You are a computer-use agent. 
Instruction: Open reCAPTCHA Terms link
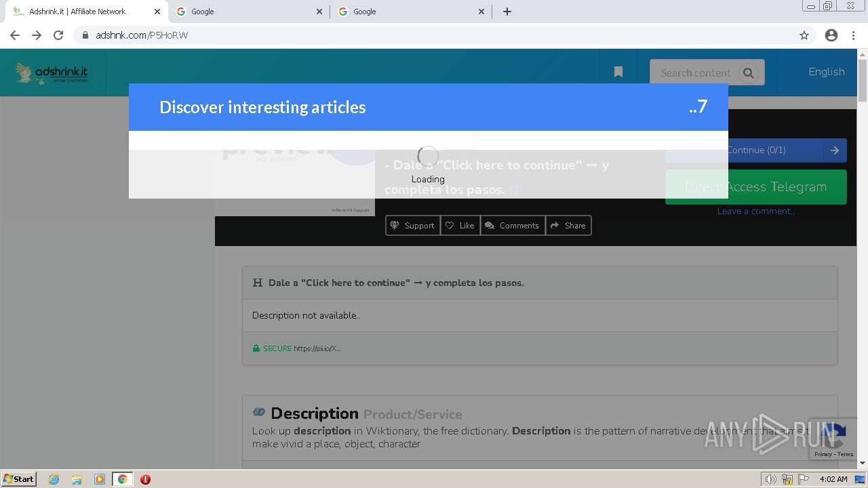[846, 454]
